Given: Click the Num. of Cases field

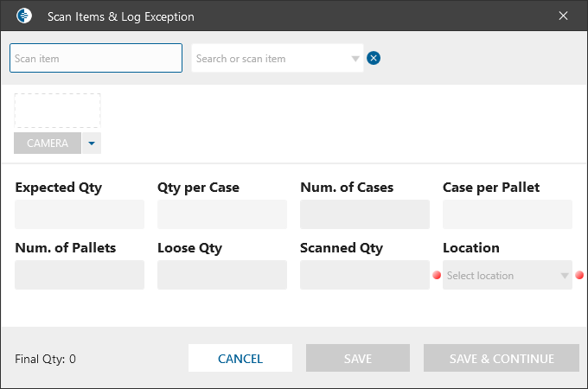Looking at the screenshot, I should [x=365, y=214].
